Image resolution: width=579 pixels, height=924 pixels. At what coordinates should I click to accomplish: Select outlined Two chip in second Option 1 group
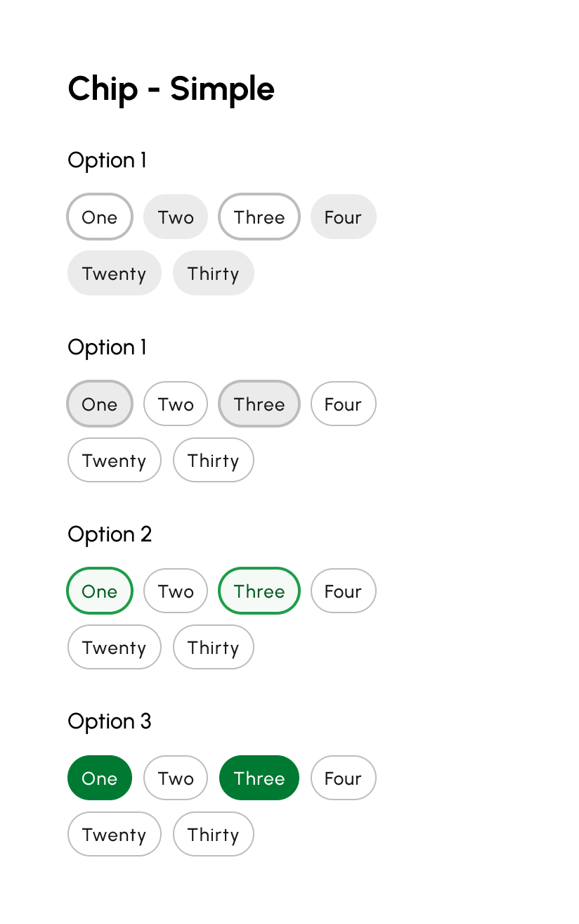[x=176, y=404]
